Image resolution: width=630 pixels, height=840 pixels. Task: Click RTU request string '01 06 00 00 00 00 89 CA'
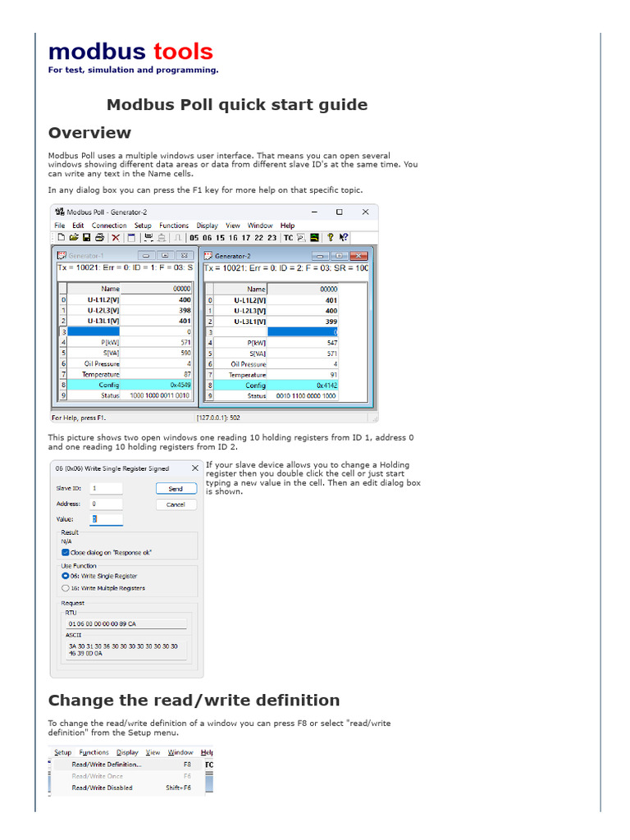(103, 623)
